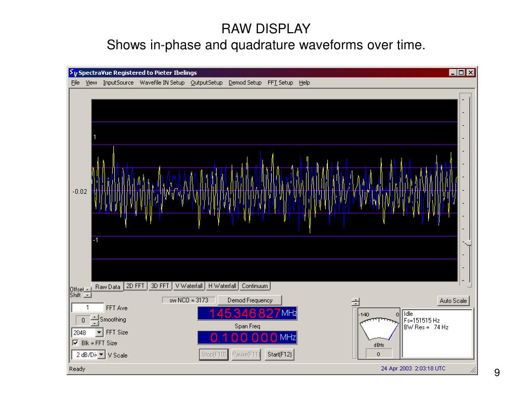Open the V Scale dropdown list
Screen dimensions: 532x399
tap(101, 355)
